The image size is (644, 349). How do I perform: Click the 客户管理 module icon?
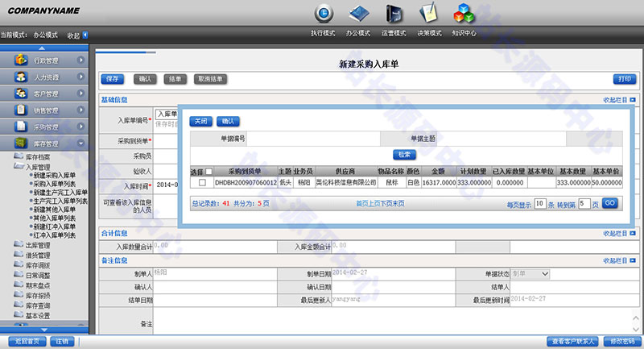19,93
